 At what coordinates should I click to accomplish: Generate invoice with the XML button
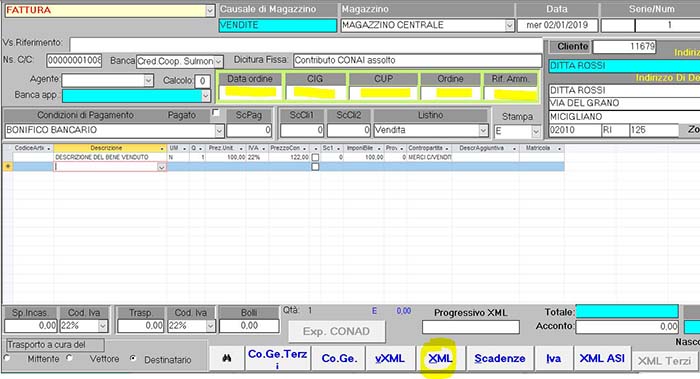tap(440, 358)
